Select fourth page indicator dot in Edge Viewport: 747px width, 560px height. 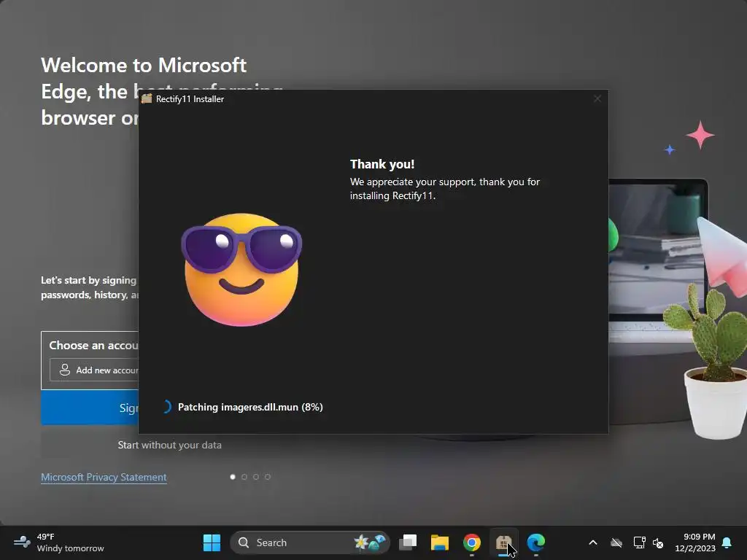point(268,477)
